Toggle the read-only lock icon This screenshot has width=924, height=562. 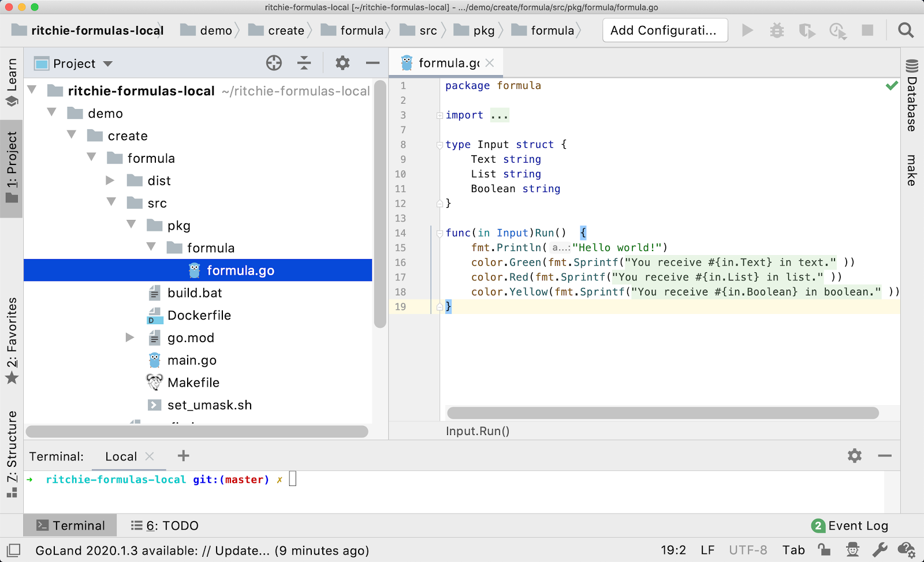(824, 550)
